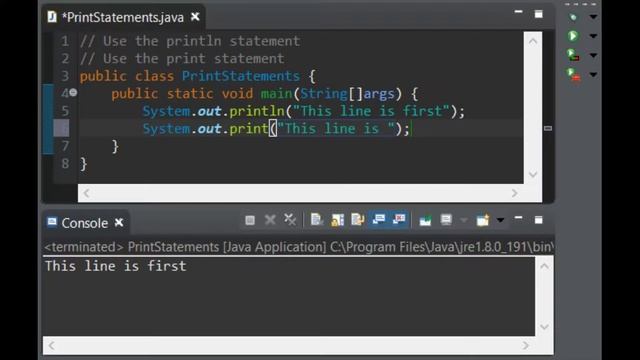Click line number 5 in the gutter

click(65, 111)
